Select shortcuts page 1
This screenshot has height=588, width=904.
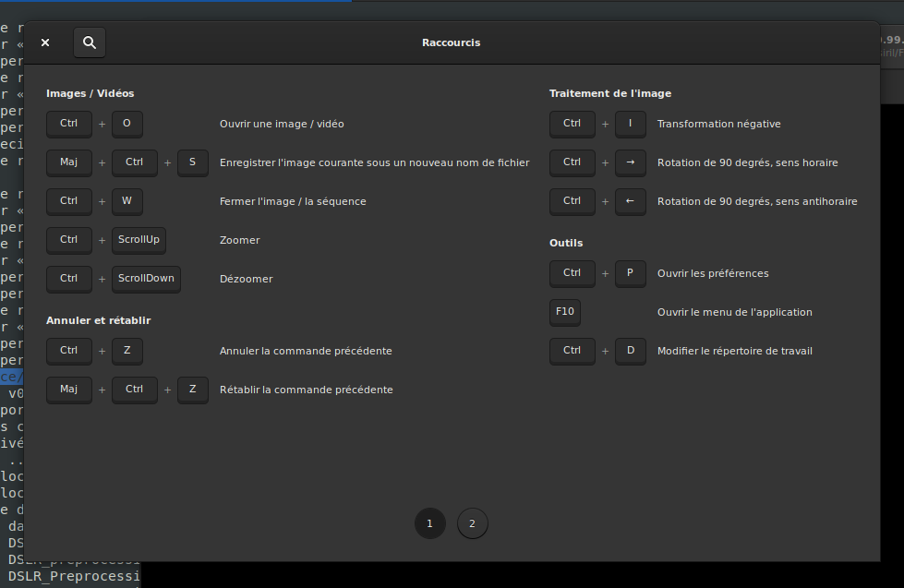click(x=429, y=523)
